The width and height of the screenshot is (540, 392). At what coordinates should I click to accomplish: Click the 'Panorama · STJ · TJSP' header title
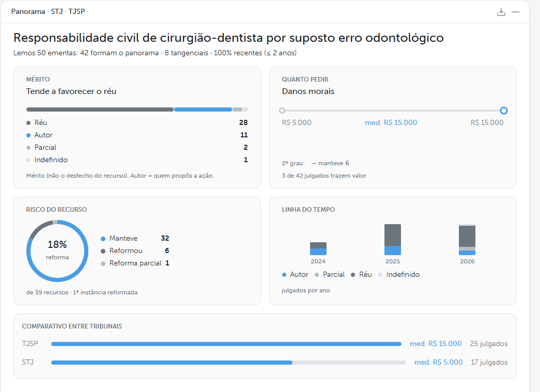48,11
